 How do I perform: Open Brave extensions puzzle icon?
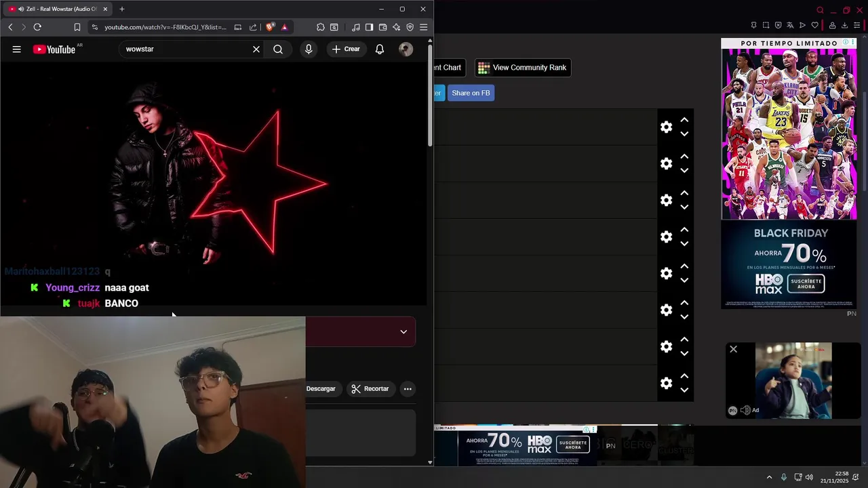321,27
